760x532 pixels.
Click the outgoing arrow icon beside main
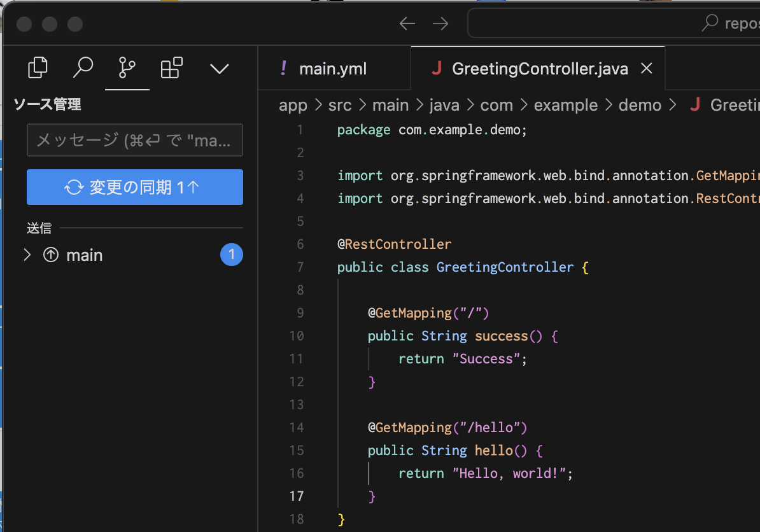[51, 255]
